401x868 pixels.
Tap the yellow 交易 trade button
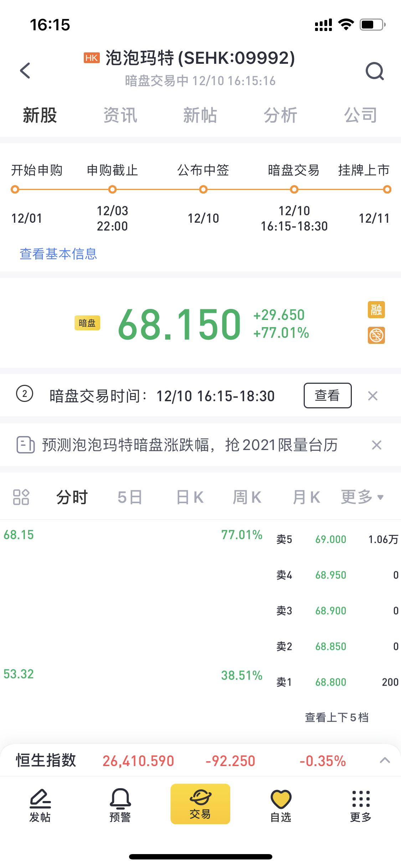click(x=200, y=804)
